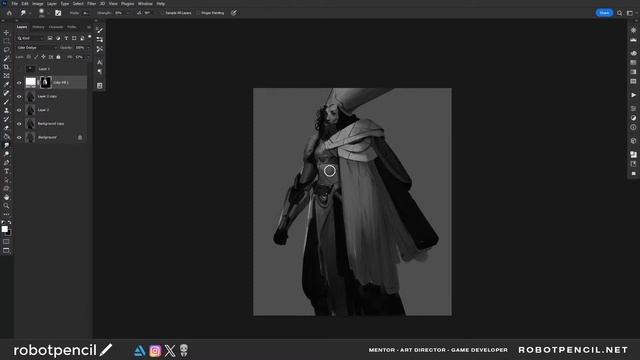The image size is (640, 360).
Task: Select the Layer 1 thumbnail
Action: point(31,69)
